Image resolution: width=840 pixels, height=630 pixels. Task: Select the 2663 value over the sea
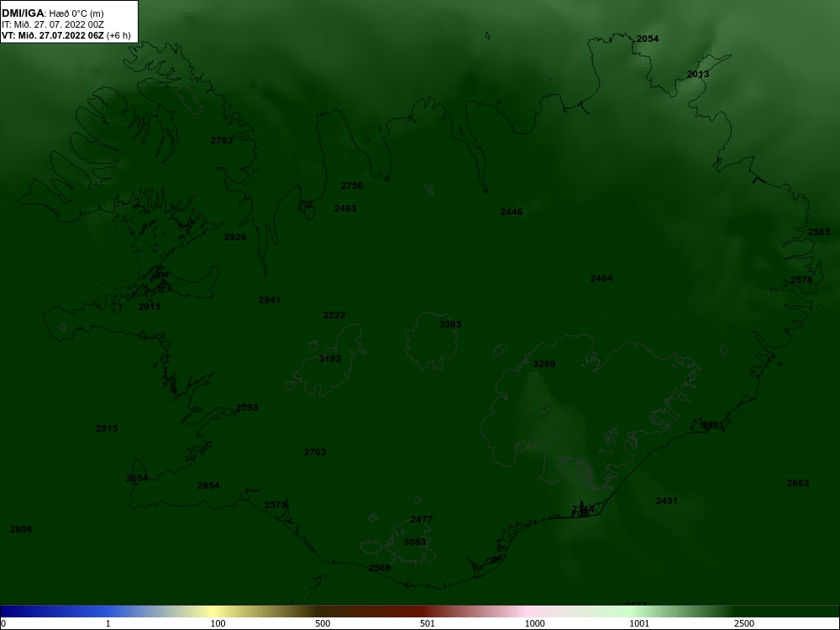tap(798, 483)
